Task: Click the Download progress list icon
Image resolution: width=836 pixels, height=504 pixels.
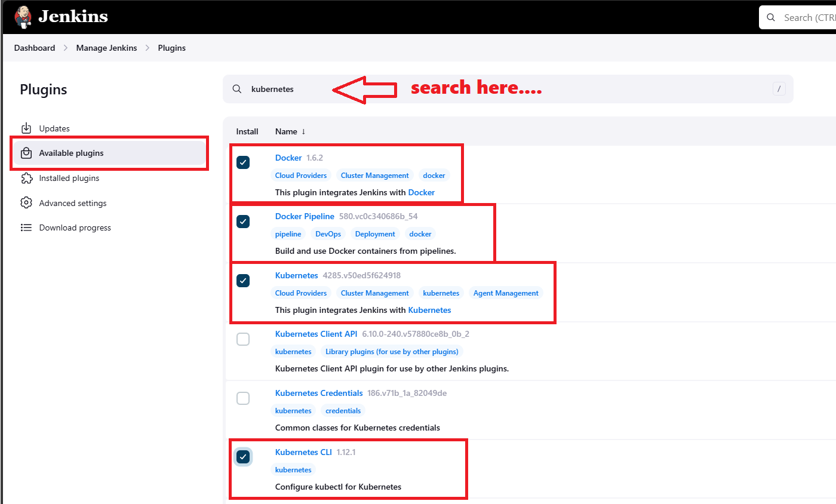Action: pyautogui.click(x=26, y=228)
